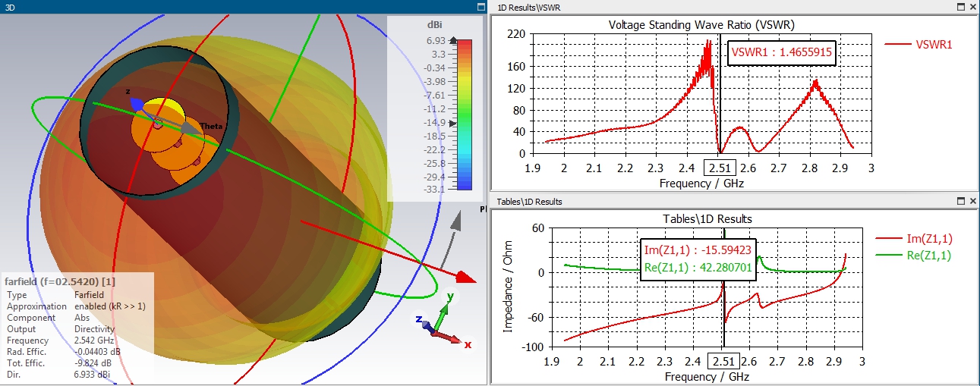Click the side marker arrow near -14.9 on color ramp

[x=453, y=123]
